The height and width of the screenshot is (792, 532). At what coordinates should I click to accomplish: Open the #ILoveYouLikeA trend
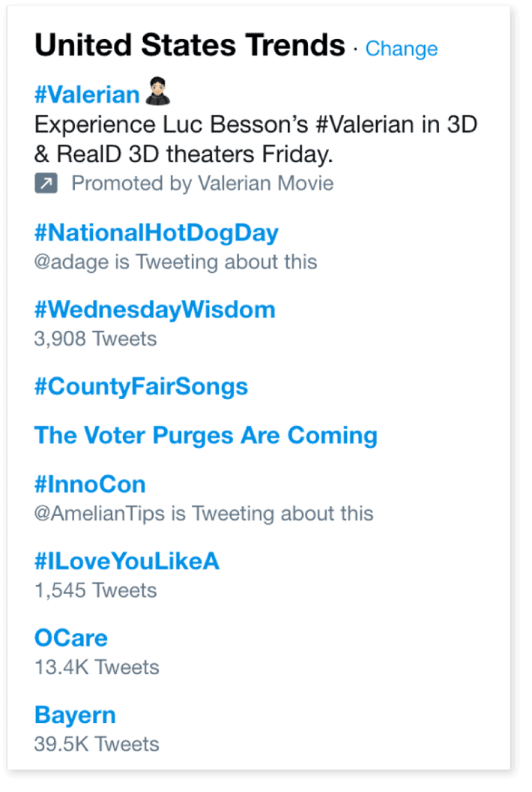pos(127,561)
